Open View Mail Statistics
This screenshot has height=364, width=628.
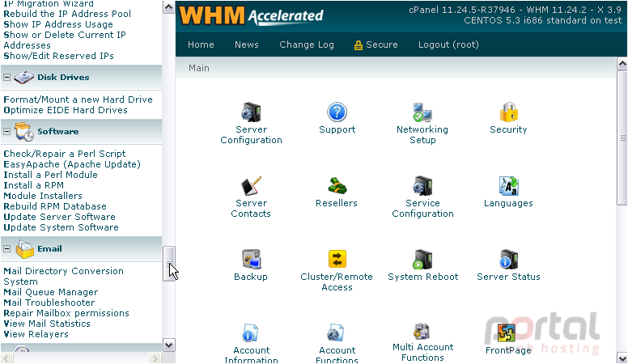pyautogui.click(x=47, y=324)
